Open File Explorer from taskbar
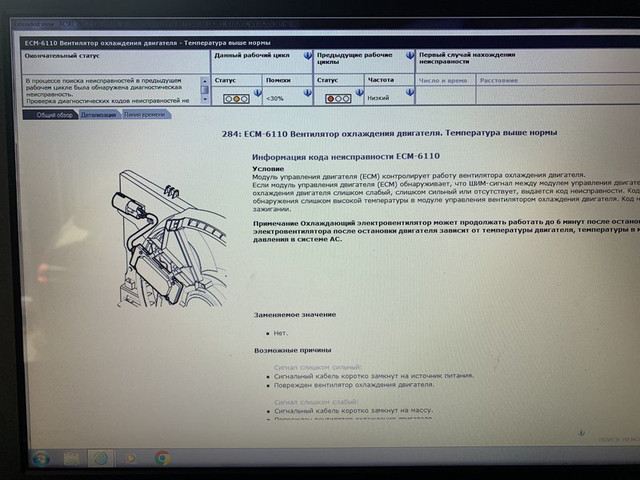Viewport: 640px width, 480px height. coord(71,458)
